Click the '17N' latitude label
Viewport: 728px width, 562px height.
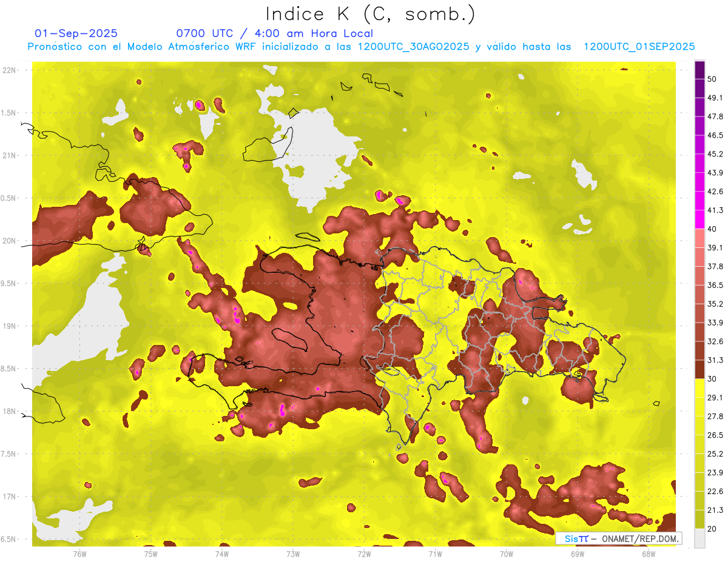pos(9,497)
